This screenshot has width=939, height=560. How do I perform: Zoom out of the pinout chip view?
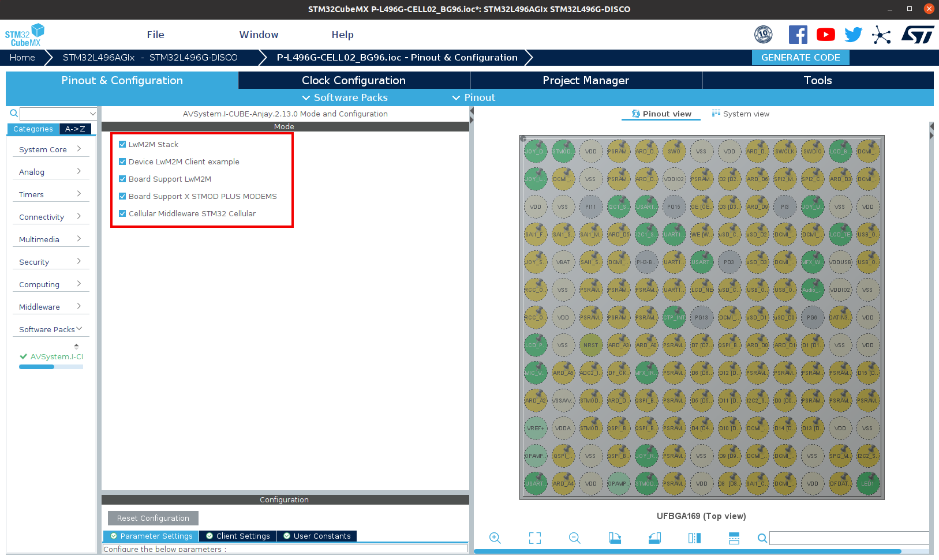pyautogui.click(x=574, y=538)
